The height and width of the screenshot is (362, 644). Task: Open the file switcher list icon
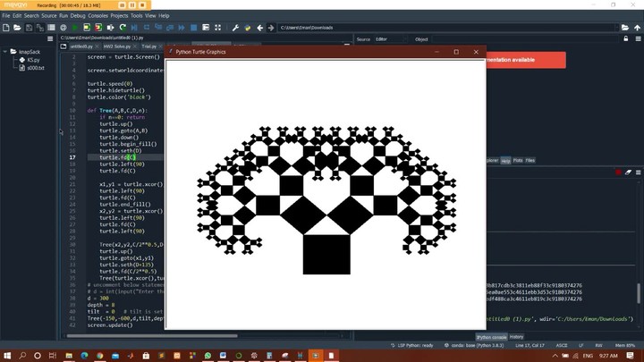coord(51,28)
